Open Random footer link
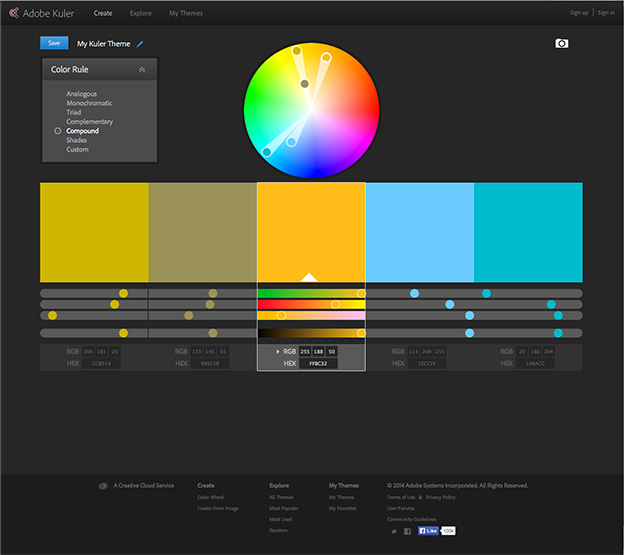 click(x=278, y=530)
